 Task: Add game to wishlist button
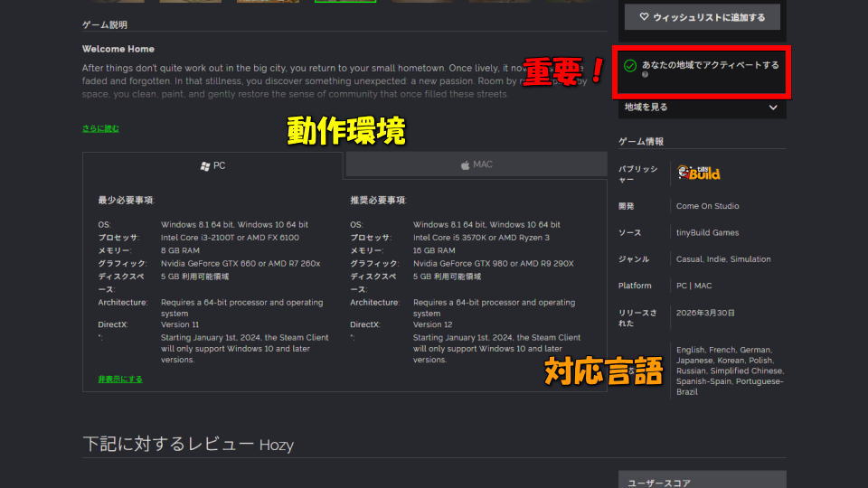(702, 17)
